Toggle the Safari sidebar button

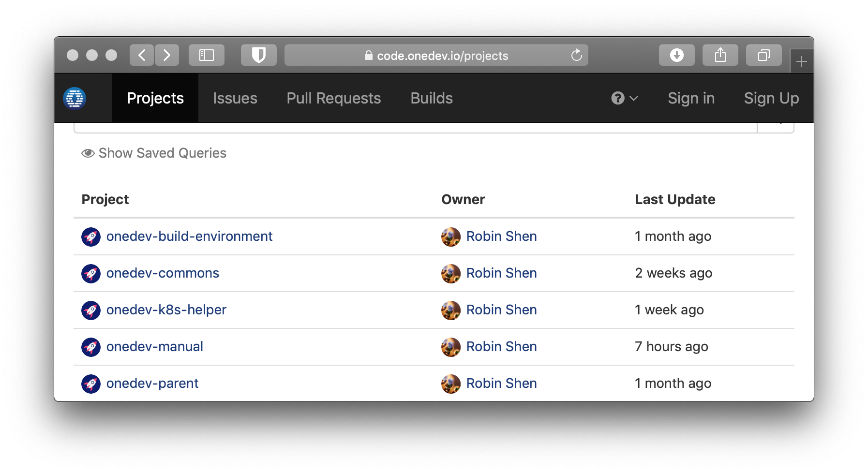click(207, 55)
